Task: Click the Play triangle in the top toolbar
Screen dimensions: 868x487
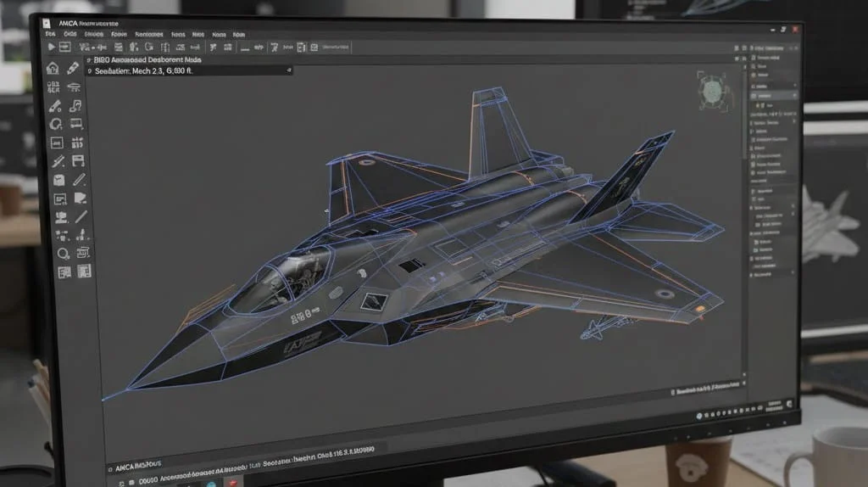Action: 51,48
